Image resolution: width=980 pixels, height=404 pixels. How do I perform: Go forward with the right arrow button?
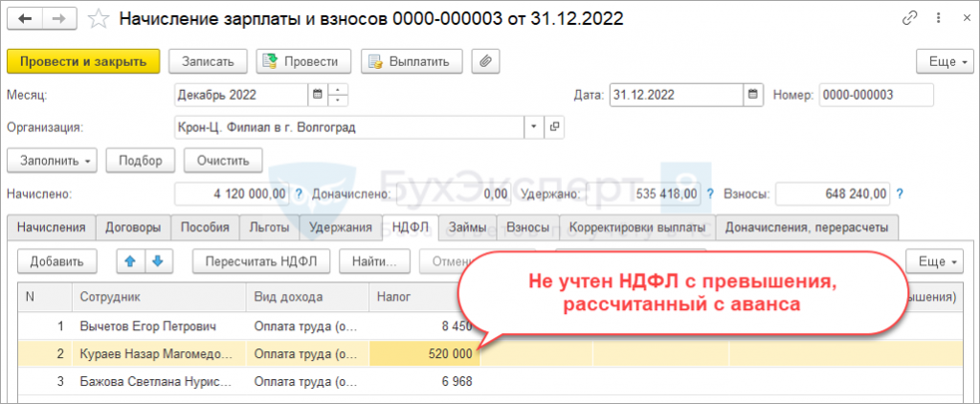coord(59,19)
